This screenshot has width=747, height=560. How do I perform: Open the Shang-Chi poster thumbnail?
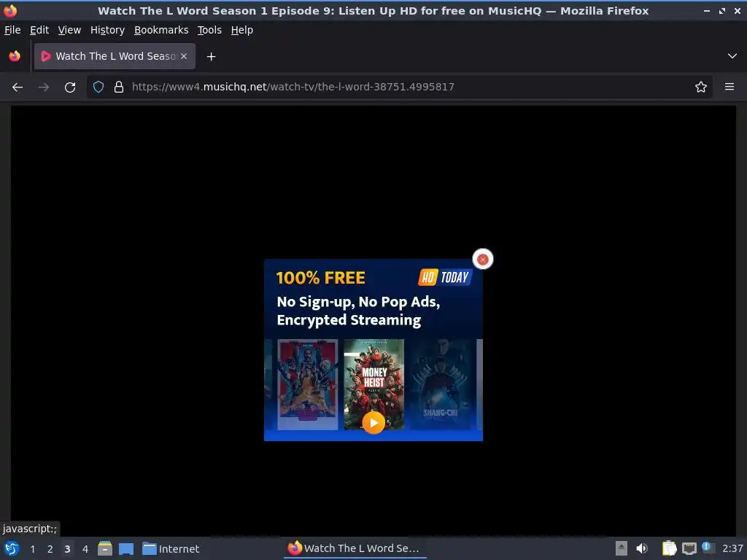(441, 384)
